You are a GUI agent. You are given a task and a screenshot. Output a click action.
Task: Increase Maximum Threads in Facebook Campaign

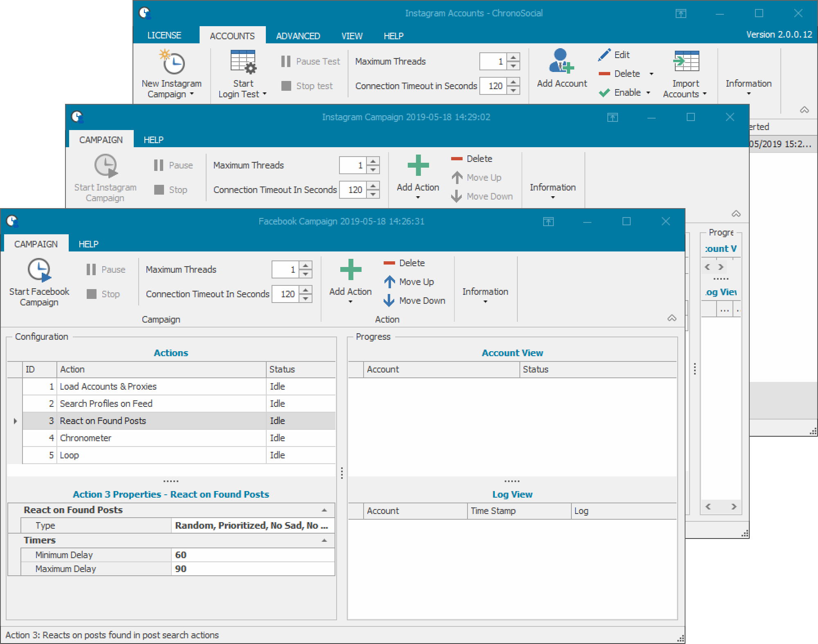306,265
